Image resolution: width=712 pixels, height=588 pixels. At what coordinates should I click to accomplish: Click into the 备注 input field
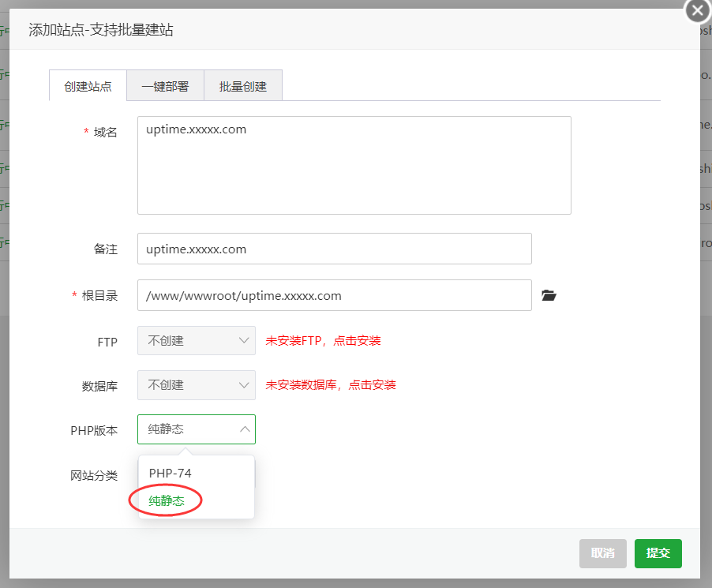334,249
